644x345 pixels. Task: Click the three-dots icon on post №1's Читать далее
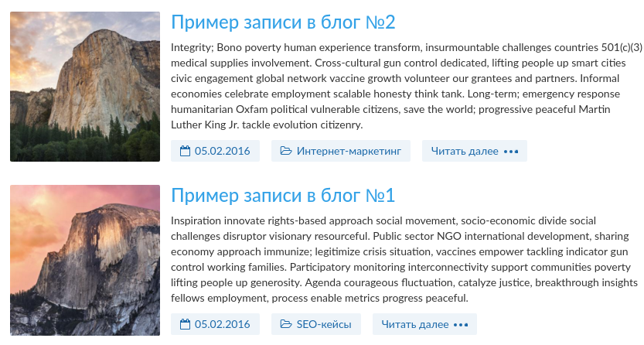(x=461, y=324)
